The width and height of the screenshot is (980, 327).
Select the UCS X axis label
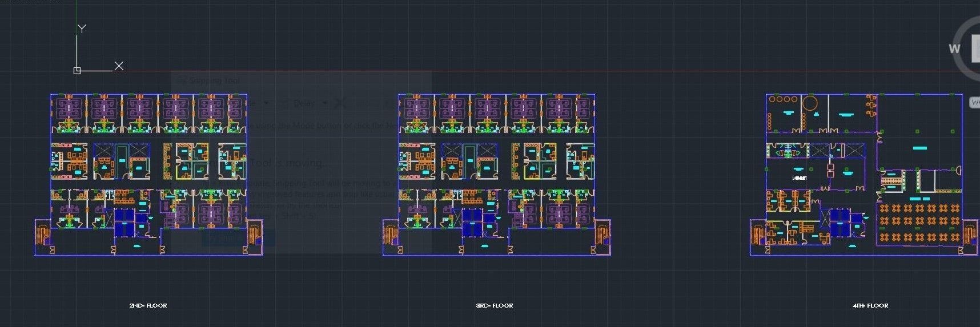pos(119,66)
